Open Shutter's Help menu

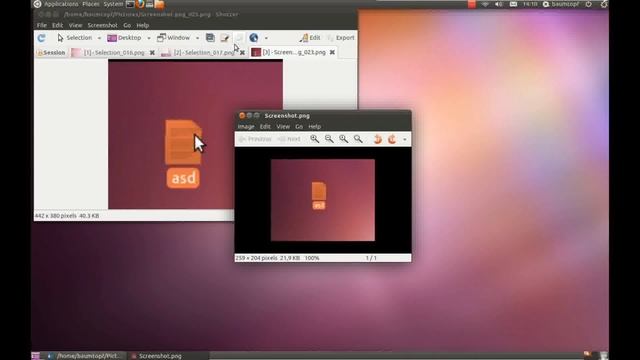[x=142, y=25]
